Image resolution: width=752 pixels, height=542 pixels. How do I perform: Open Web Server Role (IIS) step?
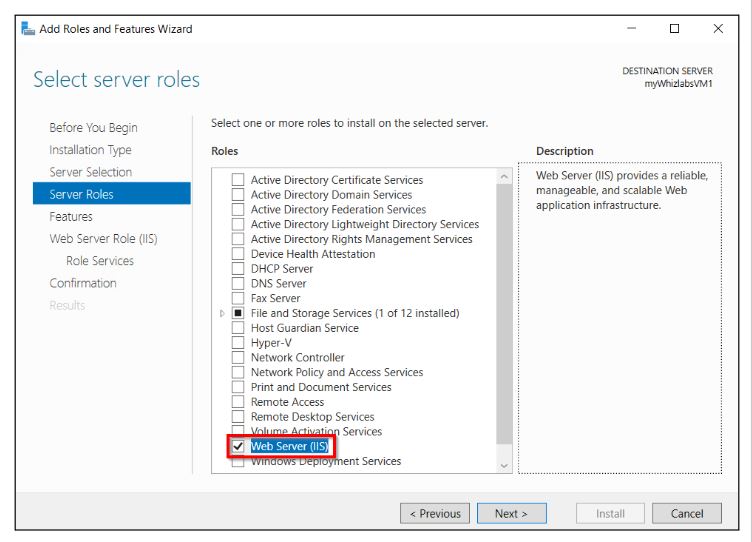pos(103,239)
